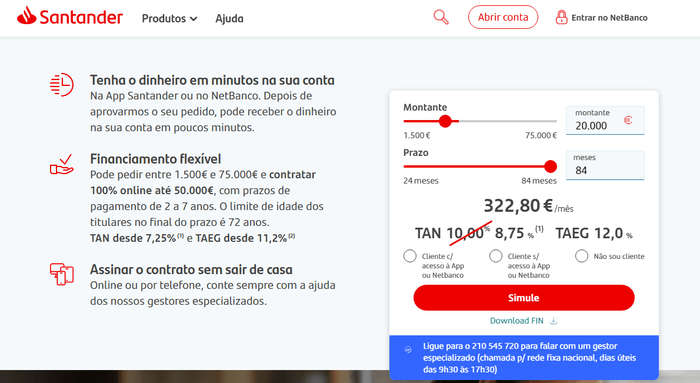Click the Santander flame logo
This screenshot has width=700, height=383.
pyautogui.click(x=27, y=16)
